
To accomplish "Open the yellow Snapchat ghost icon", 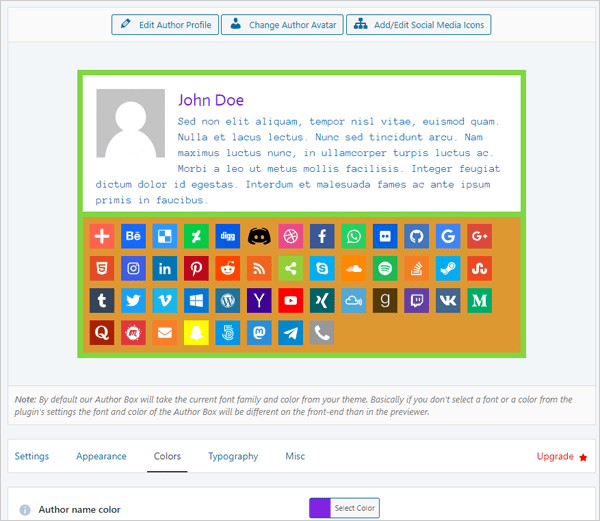I will click(x=196, y=333).
